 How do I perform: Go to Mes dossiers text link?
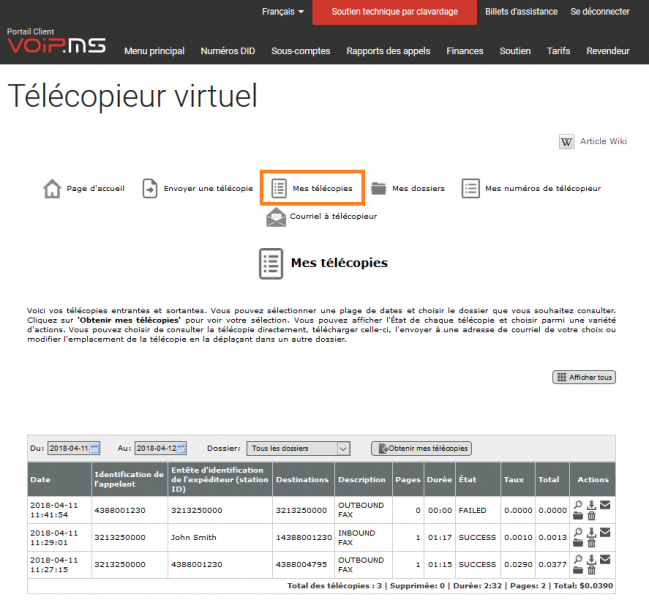click(418, 188)
